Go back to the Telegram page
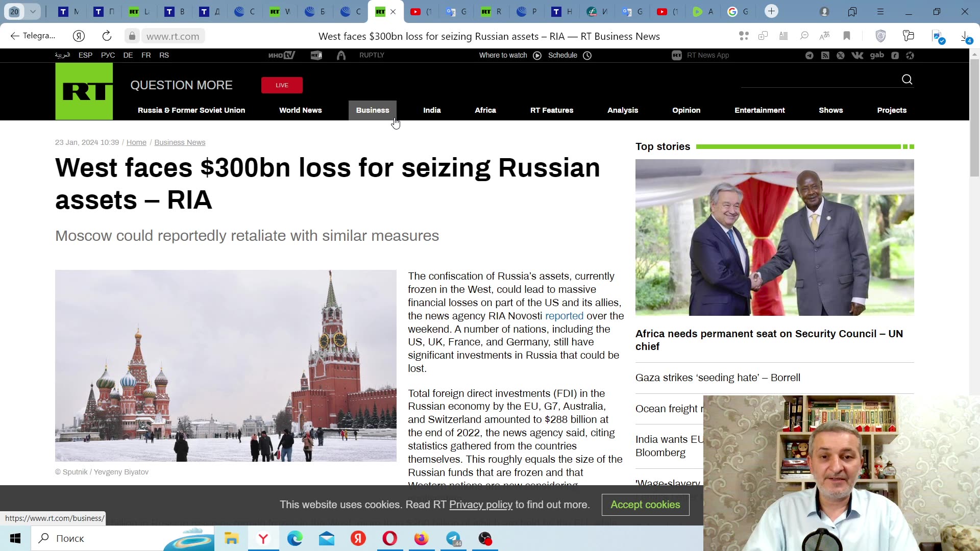This screenshot has height=551, width=980. [x=33, y=36]
